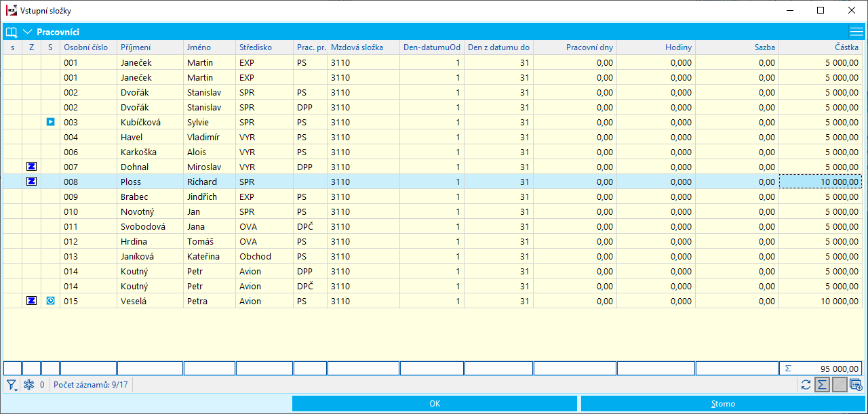Collapse the Pracovníci panel chevron

tap(28, 32)
